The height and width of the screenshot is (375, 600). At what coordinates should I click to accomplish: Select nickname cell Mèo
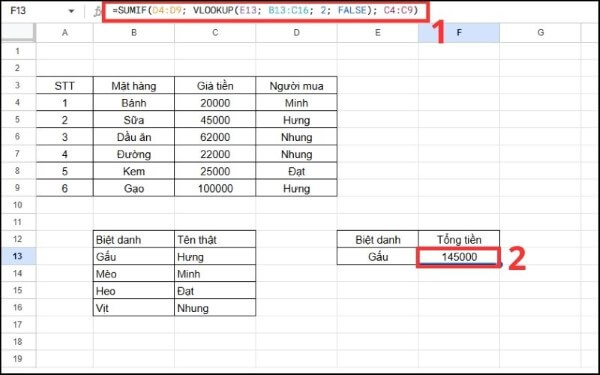click(134, 274)
